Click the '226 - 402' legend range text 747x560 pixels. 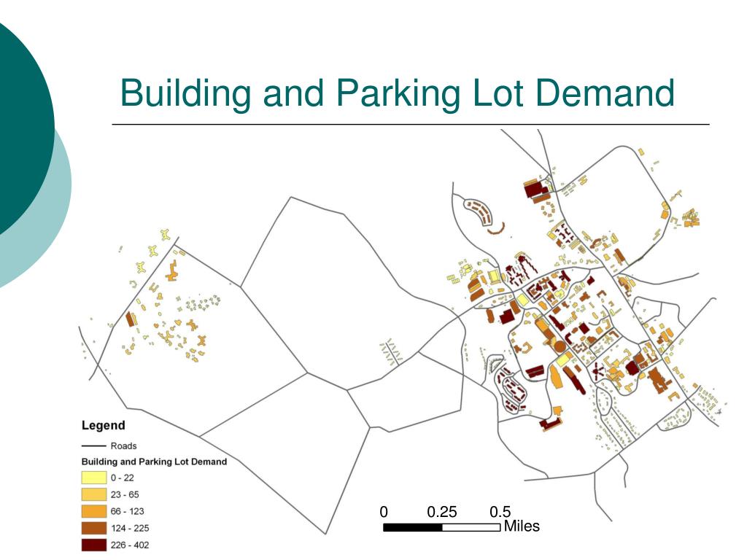click(130, 545)
